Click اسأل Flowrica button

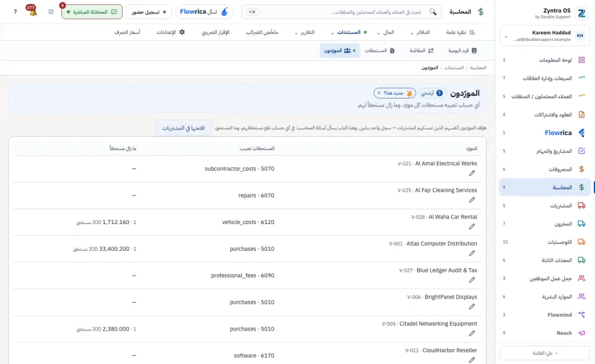(204, 12)
